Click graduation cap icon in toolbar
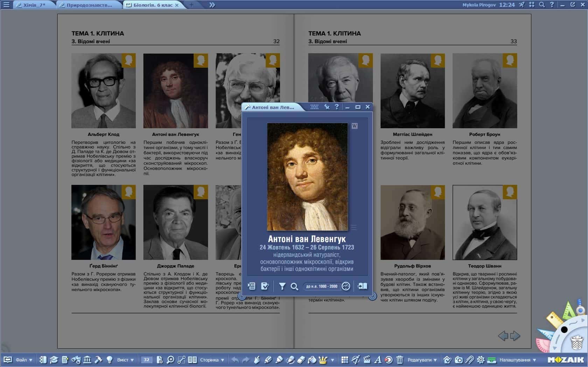Image resolution: width=588 pixels, height=367 pixels. (54, 360)
